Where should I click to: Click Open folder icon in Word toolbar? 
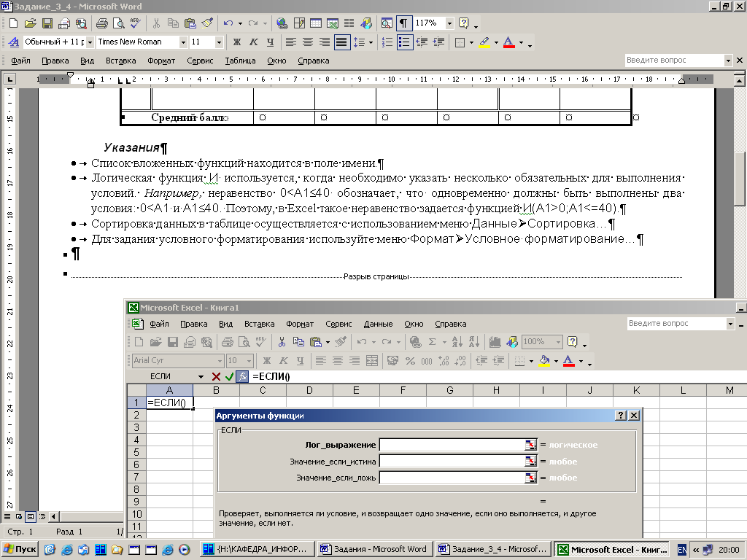pyautogui.click(x=30, y=23)
